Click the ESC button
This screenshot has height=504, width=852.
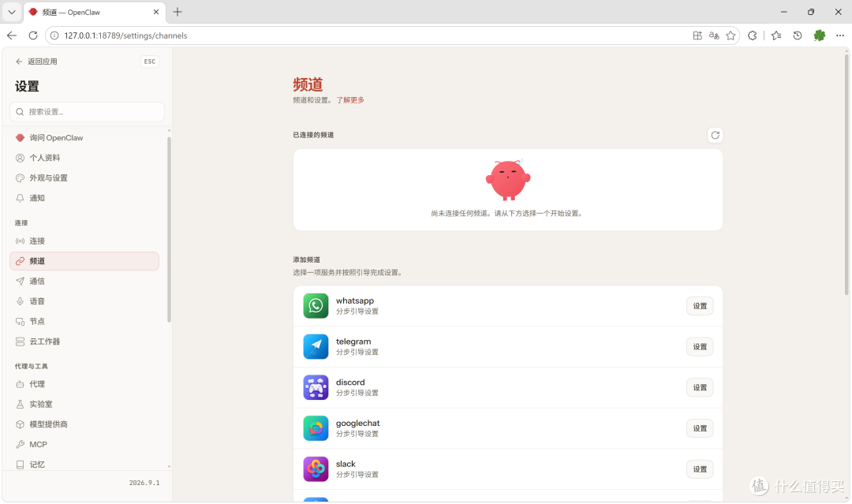[149, 62]
